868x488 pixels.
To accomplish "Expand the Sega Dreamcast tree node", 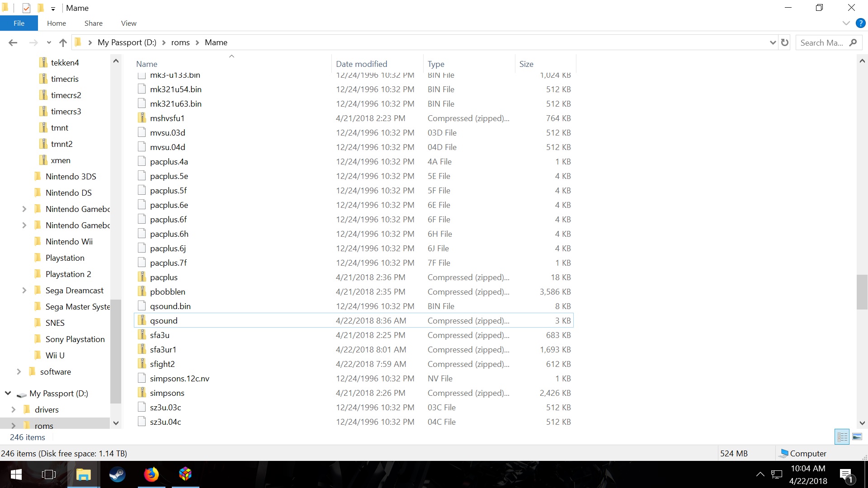I will pos(24,291).
